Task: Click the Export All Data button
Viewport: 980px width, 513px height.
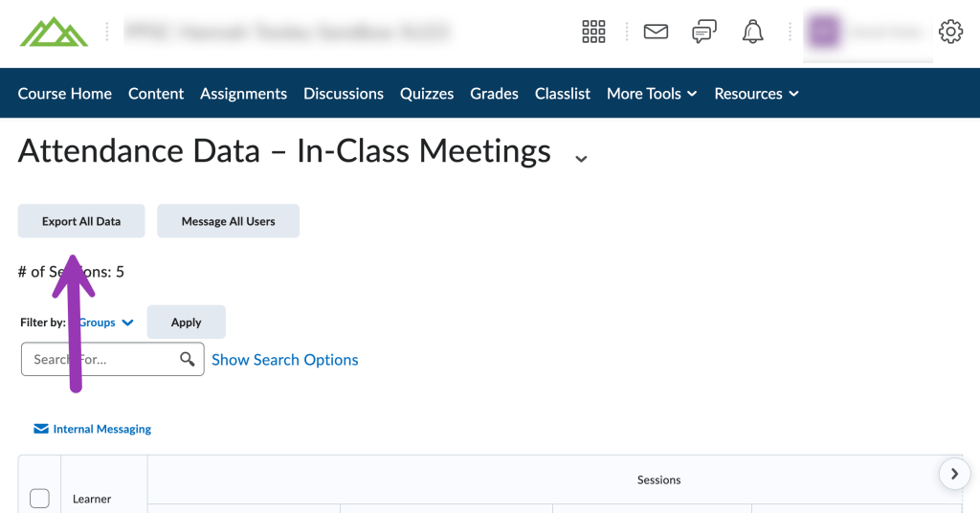Action: [x=81, y=220]
